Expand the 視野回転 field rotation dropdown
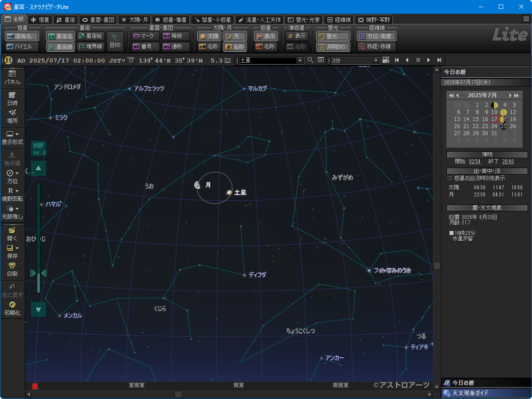Viewport: 532px width, 399px height. point(17,191)
